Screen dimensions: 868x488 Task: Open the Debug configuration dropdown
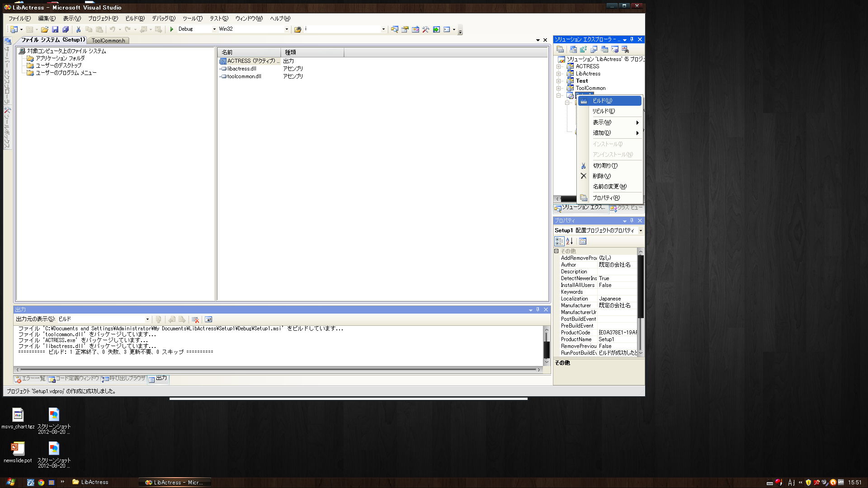(214, 29)
